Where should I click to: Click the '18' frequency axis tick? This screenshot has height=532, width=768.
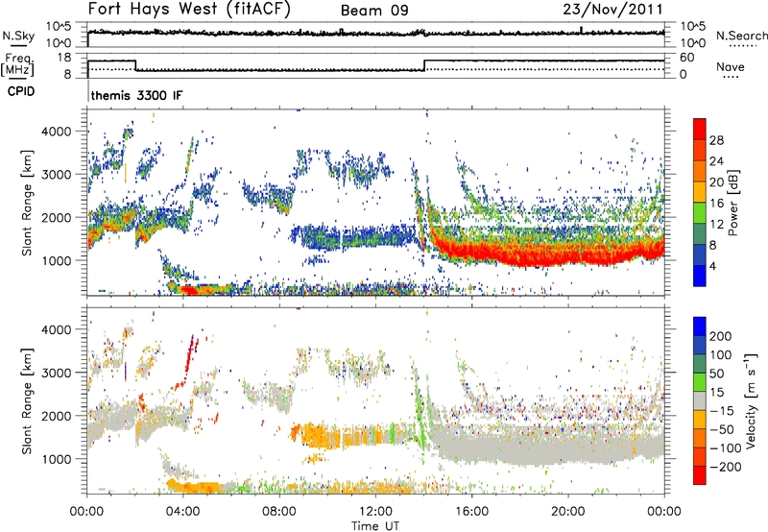(x=64, y=58)
